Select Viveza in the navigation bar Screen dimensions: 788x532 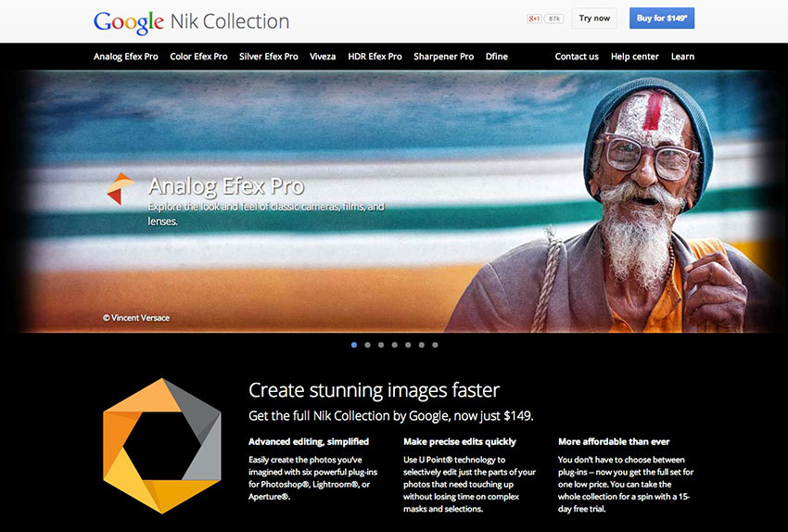[x=323, y=57]
